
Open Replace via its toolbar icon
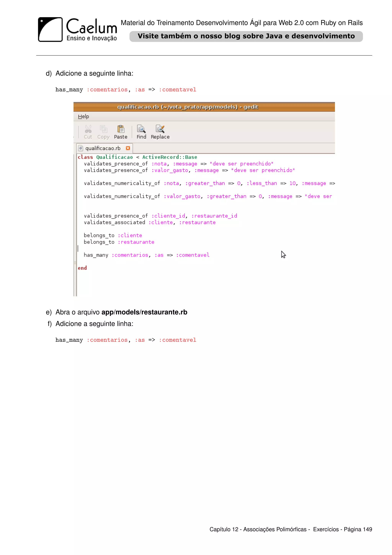click(160, 129)
